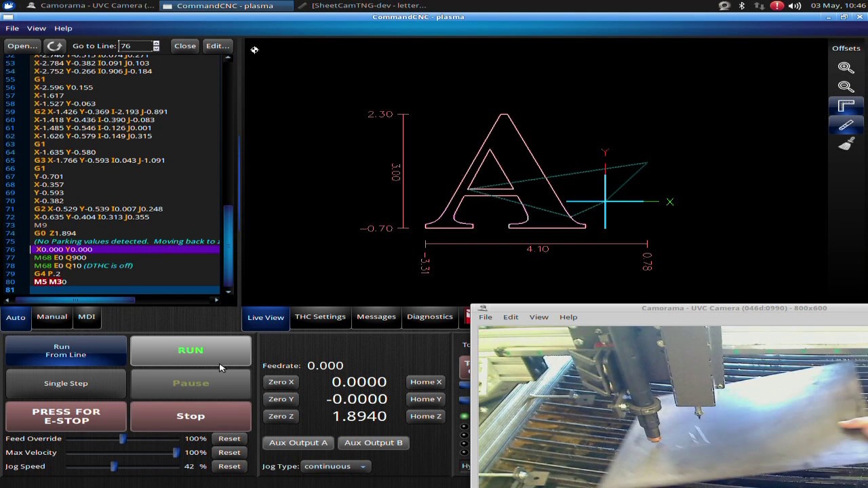The image size is (868, 488).
Task: Click the red alert notification tray icon
Action: tap(777, 5)
